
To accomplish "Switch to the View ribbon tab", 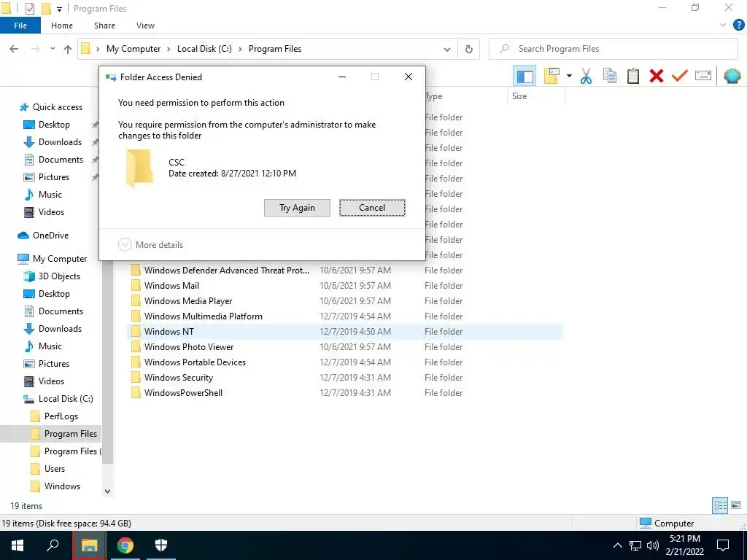I will pos(145,26).
